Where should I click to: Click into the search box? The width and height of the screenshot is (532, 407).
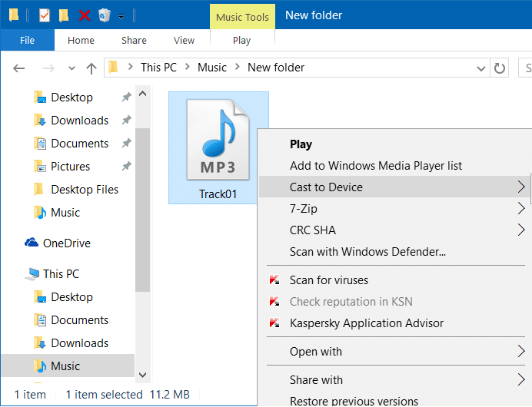(x=525, y=68)
